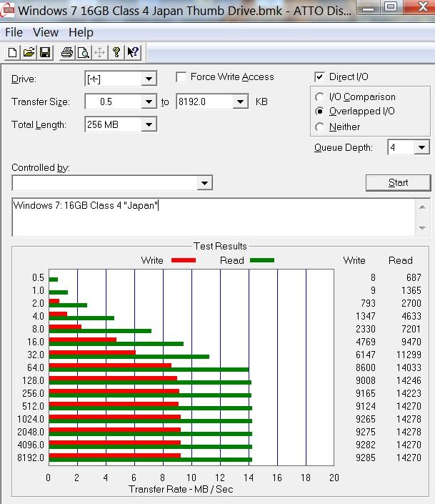Viewport: 435px width, 504px height.
Task: Uncheck the Direct I/O checkbox
Action: tap(320, 76)
